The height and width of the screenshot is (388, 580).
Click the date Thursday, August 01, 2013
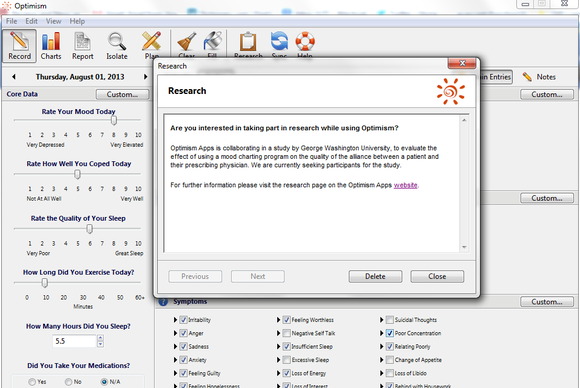pos(80,77)
